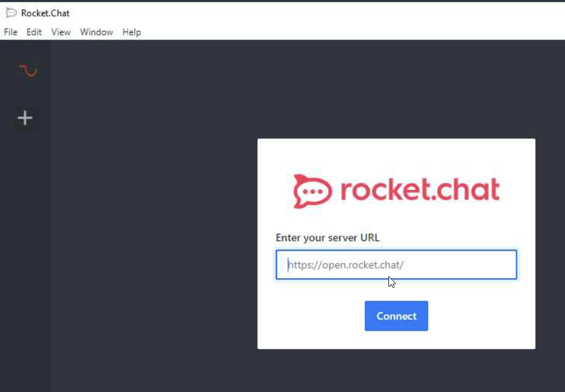Click the Connect button
Image resolution: width=565 pixels, height=392 pixels.
[396, 316]
